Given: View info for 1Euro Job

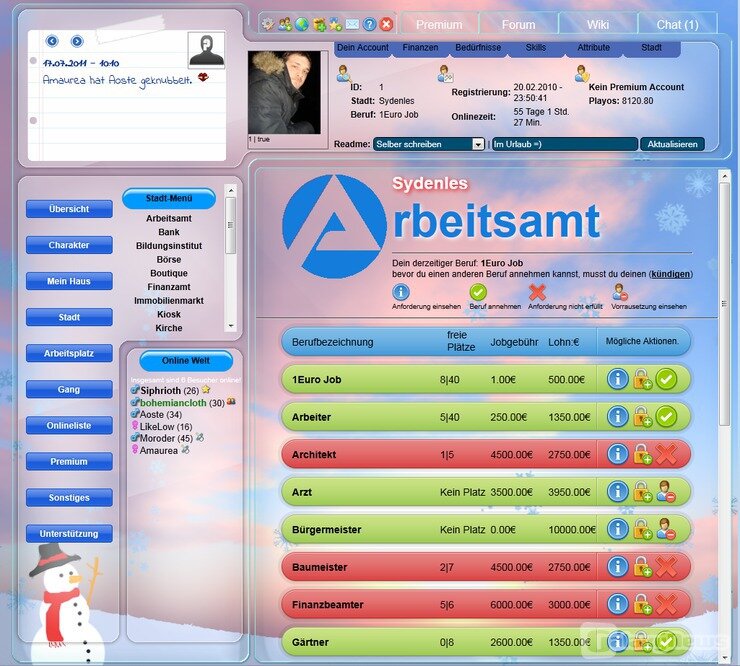Looking at the screenshot, I should (617, 379).
